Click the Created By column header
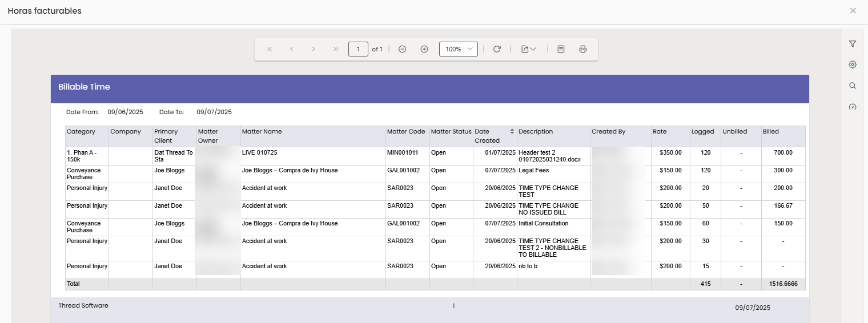Screen dimensions: 868x323 pos(621,136)
